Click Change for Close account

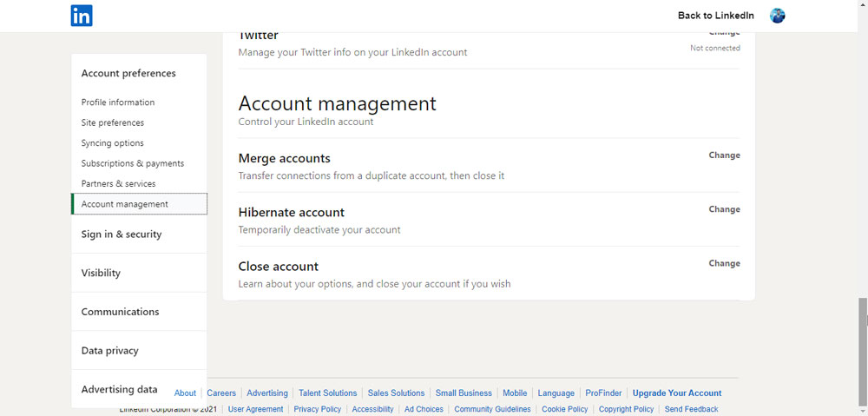(724, 263)
